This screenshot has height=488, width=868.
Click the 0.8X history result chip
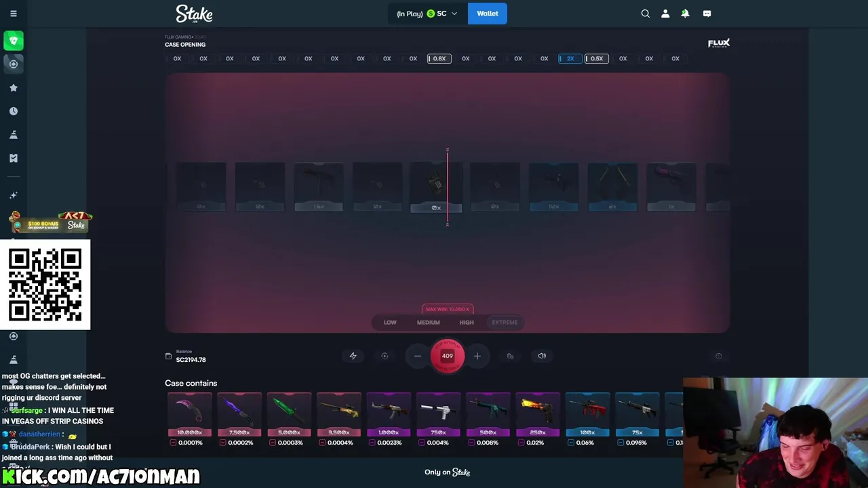(439, 58)
